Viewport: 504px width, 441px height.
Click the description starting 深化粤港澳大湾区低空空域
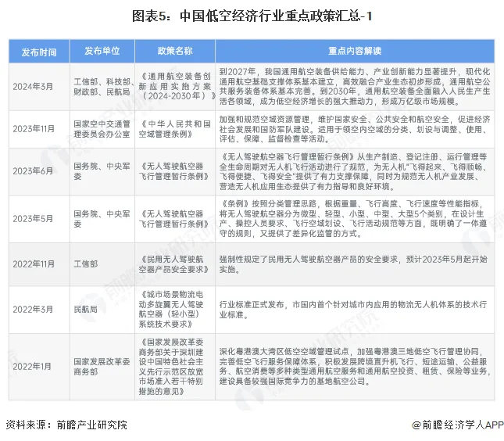click(x=355, y=367)
